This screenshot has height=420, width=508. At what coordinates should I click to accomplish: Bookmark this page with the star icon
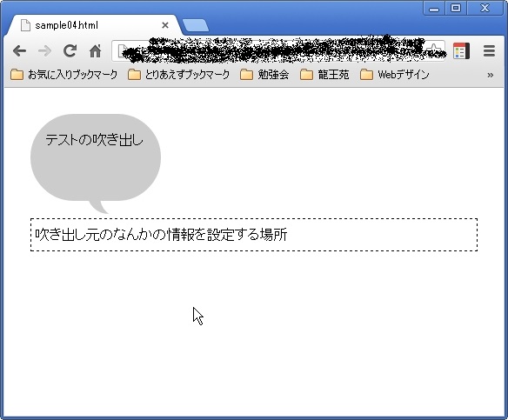click(x=434, y=50)
